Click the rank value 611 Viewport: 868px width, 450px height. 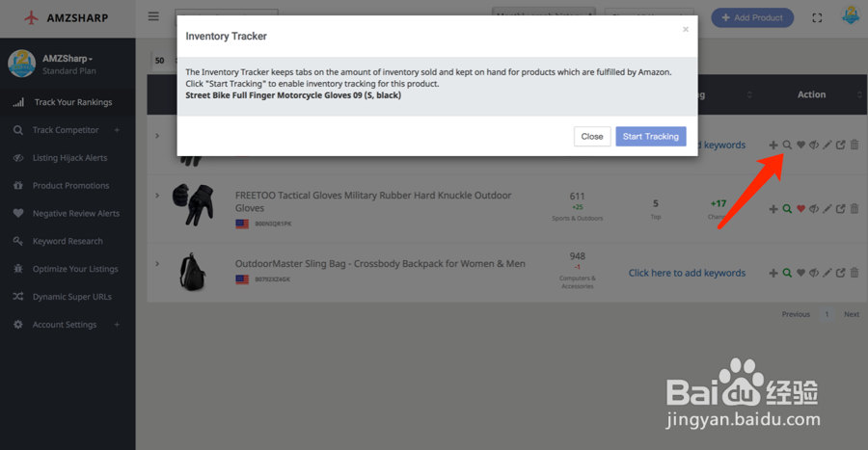click(x=578, y=197)
